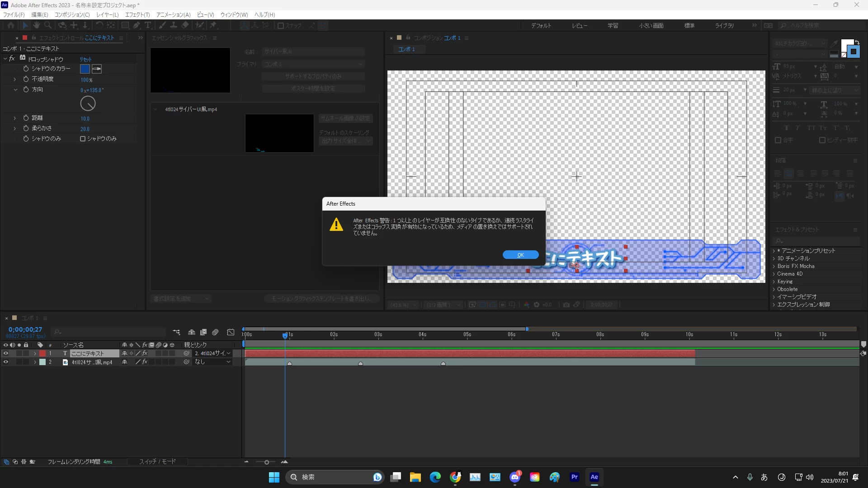Open parent link dropdown for layer 2

tap(212, 362)
